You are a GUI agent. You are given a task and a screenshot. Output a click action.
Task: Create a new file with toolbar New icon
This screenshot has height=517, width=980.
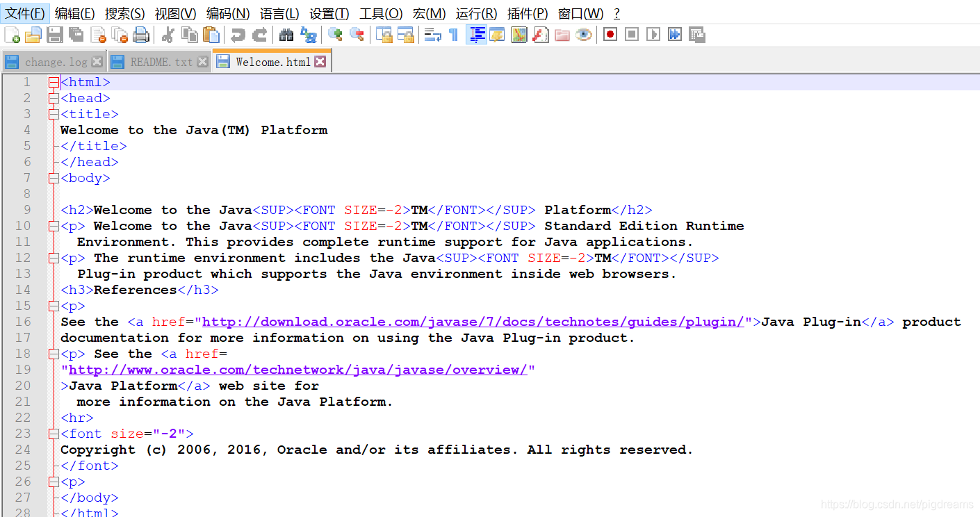(12, 34)
